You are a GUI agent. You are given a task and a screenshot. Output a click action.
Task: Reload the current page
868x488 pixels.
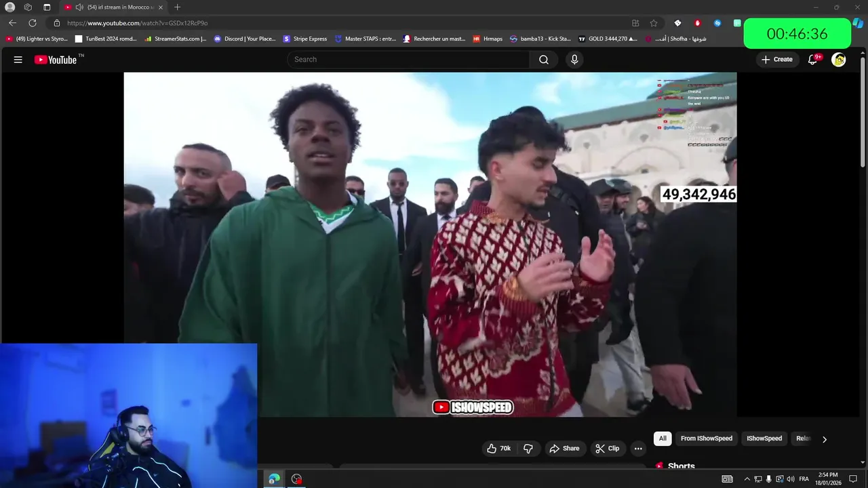coord(32,23)
